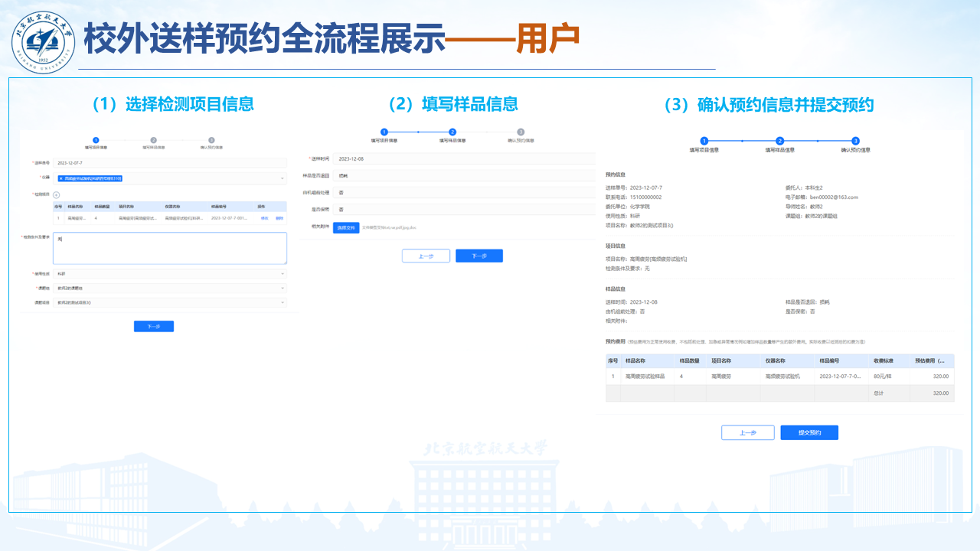Click step 2 circle in the first panel

(x=153, y=140)
